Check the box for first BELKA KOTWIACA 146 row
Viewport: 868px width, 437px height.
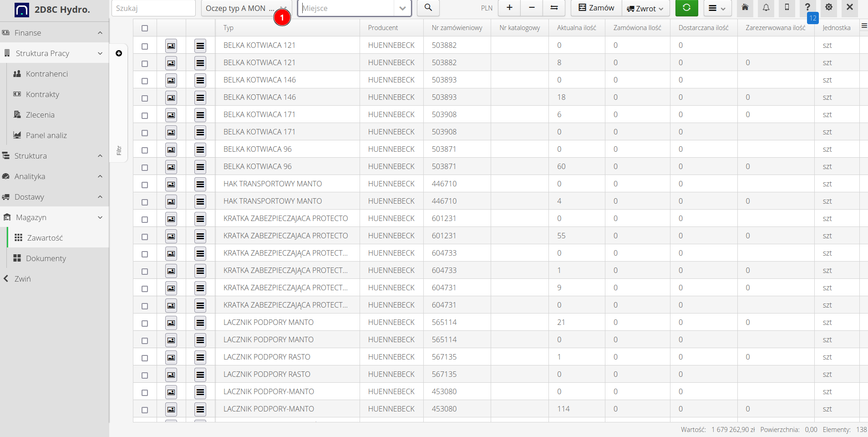tap(145, 81)
